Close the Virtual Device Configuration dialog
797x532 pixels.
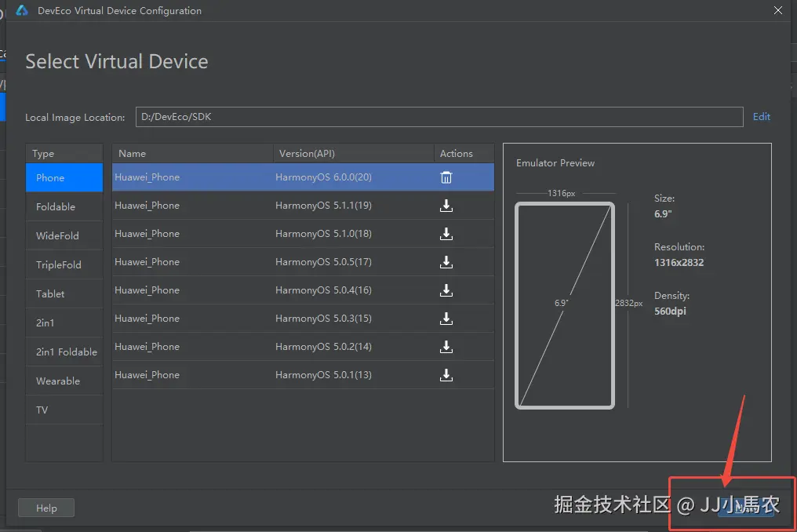point(777,10)
